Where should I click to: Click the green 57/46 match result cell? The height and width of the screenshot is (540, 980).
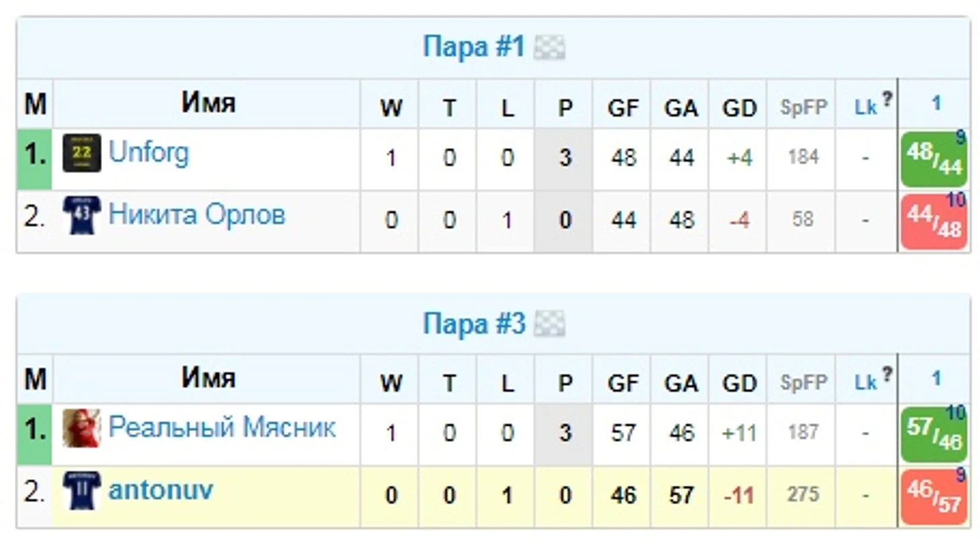click(934, 434)
